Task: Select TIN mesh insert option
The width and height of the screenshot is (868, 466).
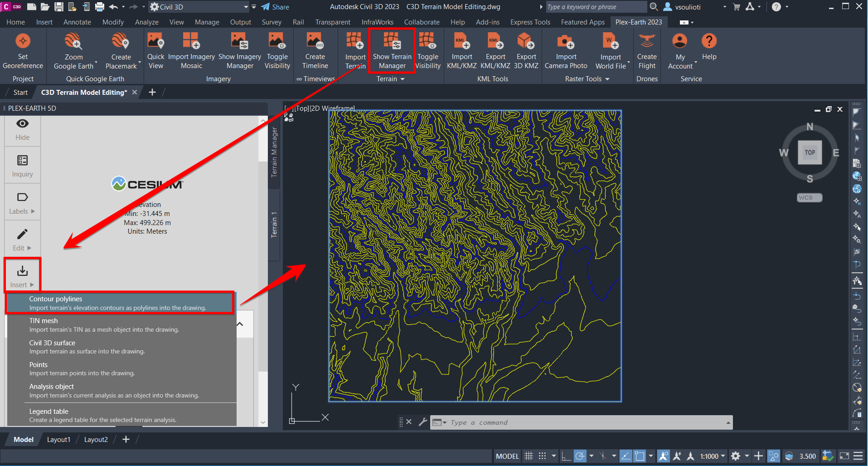Action: (121, 325)
